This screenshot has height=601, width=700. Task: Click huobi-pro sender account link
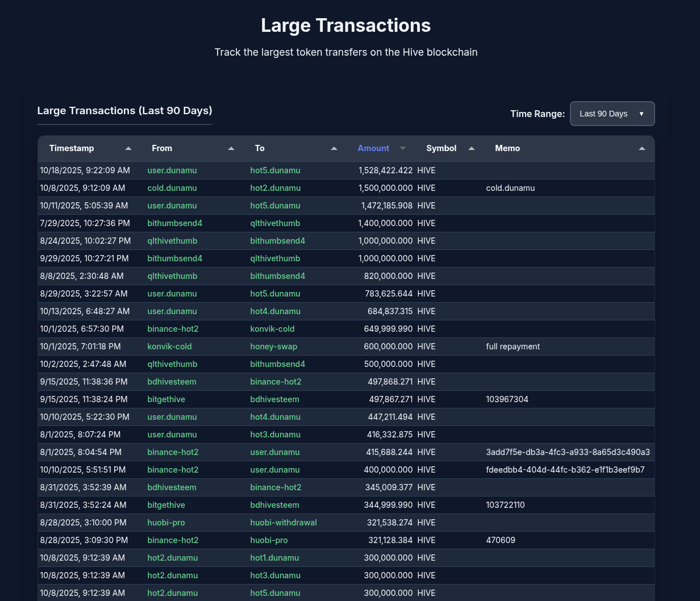(166, 523)
